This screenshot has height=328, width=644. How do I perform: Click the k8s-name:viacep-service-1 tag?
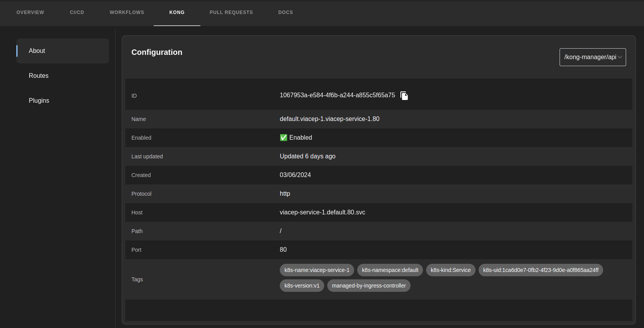[x=317, y=270]
